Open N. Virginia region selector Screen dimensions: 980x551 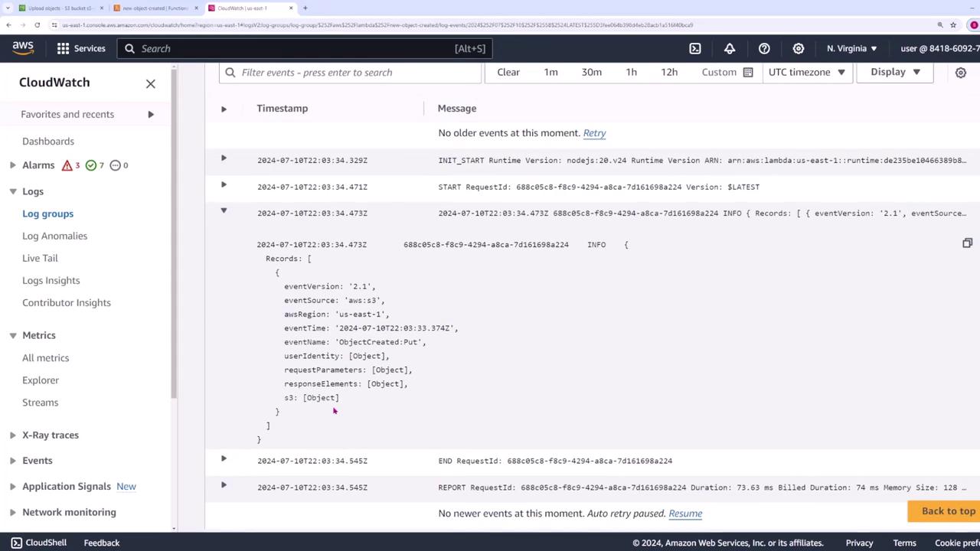pos(851,48)
